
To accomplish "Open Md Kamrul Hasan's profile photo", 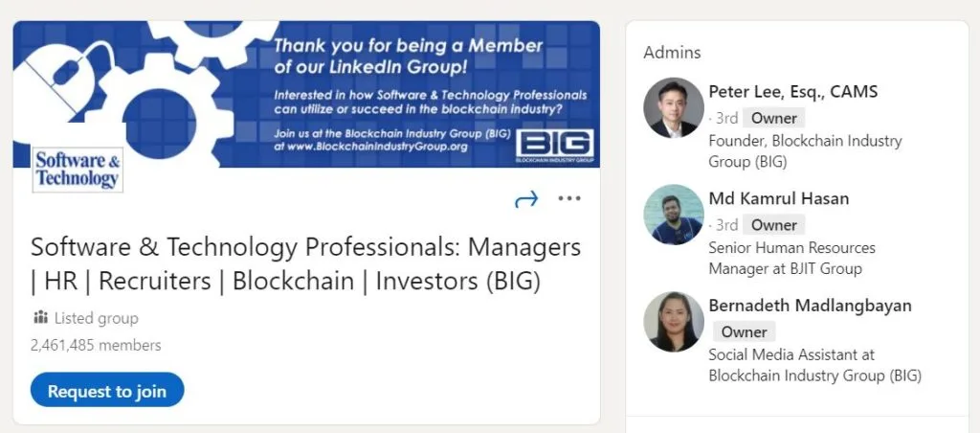I will coord(673,215).
